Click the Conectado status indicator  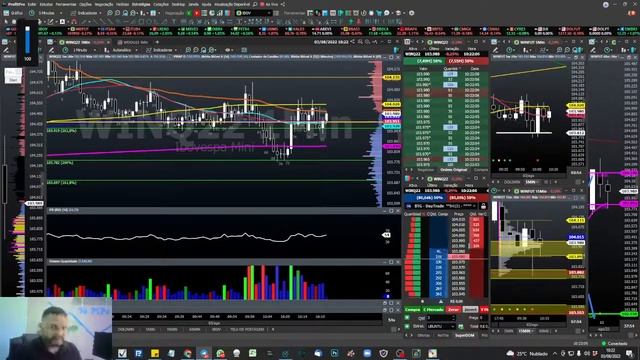614,344
